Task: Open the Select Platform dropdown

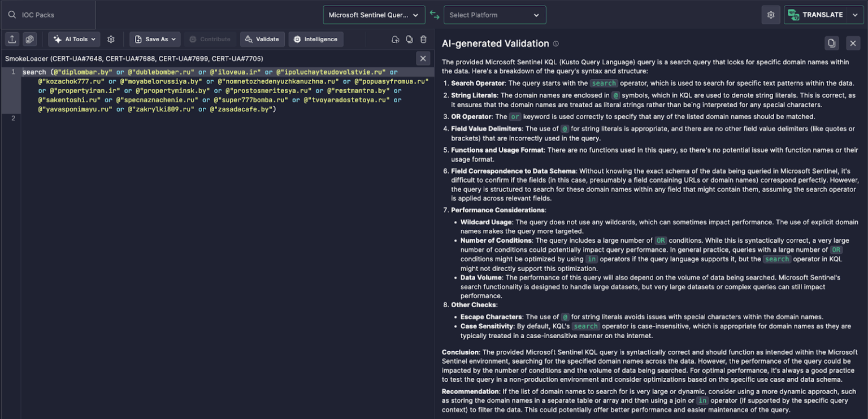Action: (x=494, y=15)
